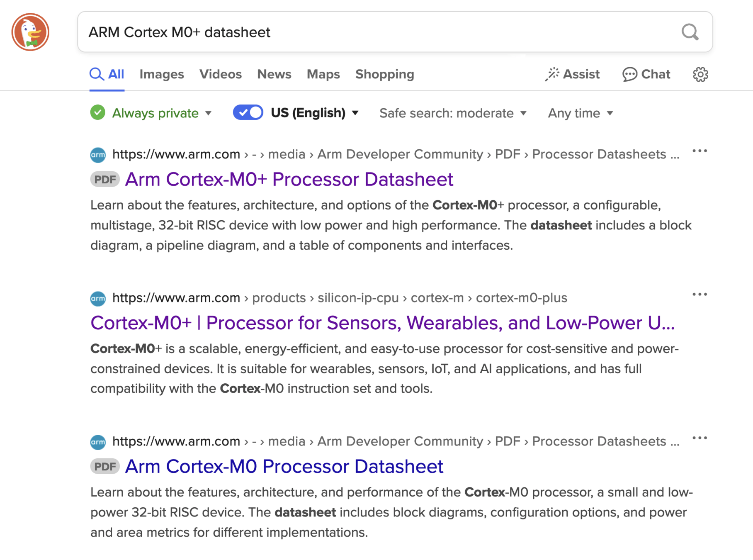Open more options for Cortex-M0 Datasheet result

point(700,438)
